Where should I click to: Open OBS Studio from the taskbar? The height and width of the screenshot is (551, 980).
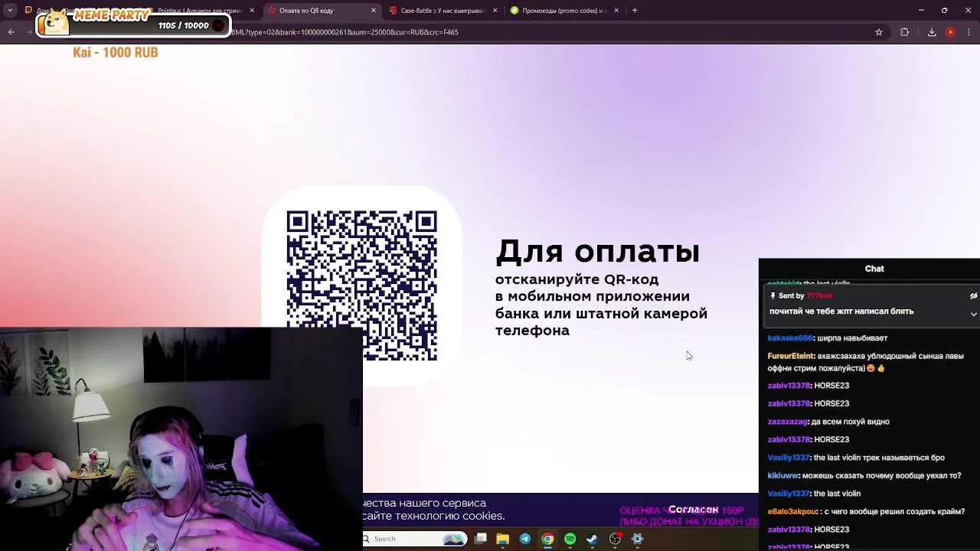coord(615,539)
